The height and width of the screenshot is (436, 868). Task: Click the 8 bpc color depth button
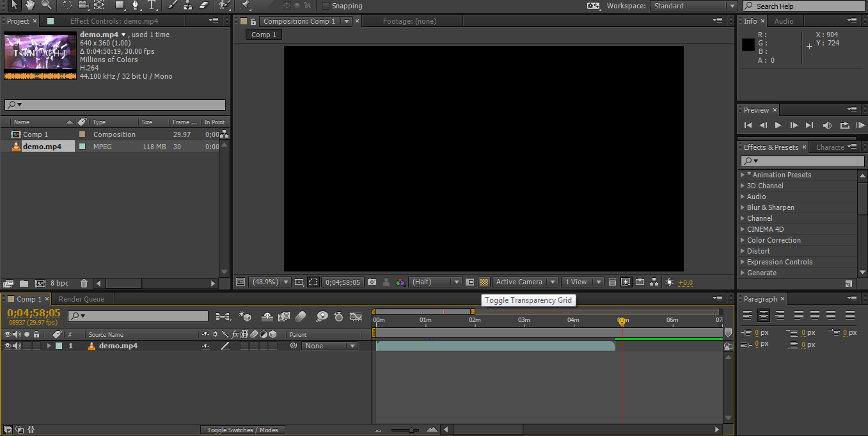(59, 283)
